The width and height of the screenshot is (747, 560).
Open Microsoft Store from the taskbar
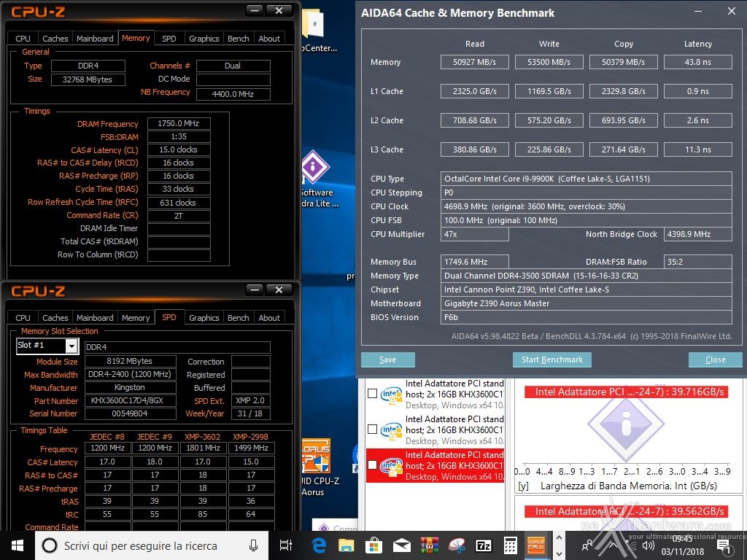[x=374, y=545]
